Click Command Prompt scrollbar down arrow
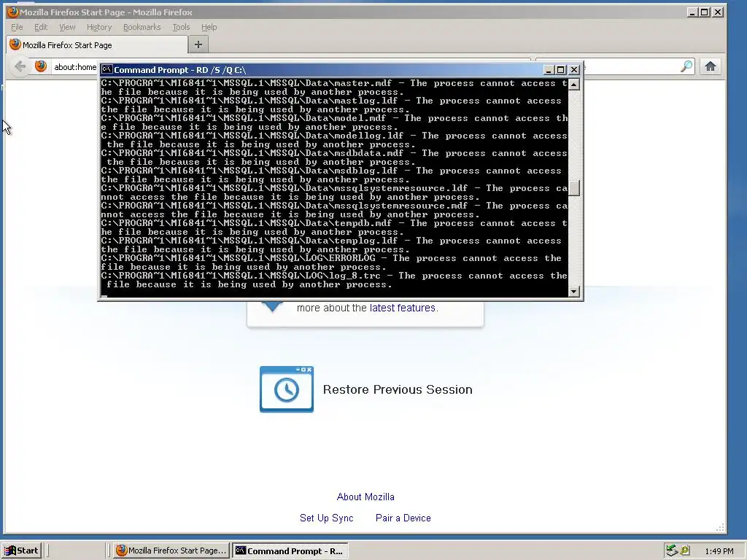Viewport: 747px width, 560px height. [x=574, y=291]
